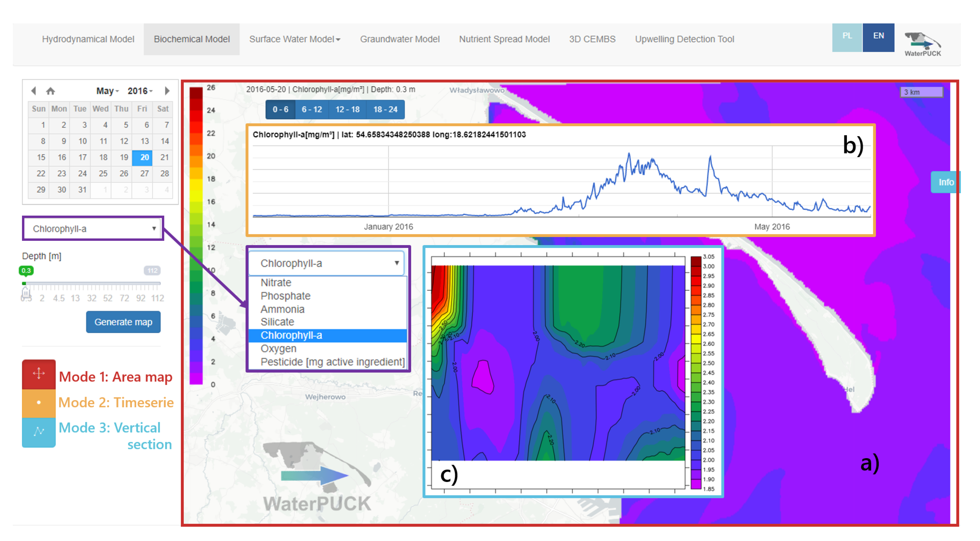Select May 8 in the calendar
Screen dimensions: 980x541
pyautogui.click(x=38, y=141)
